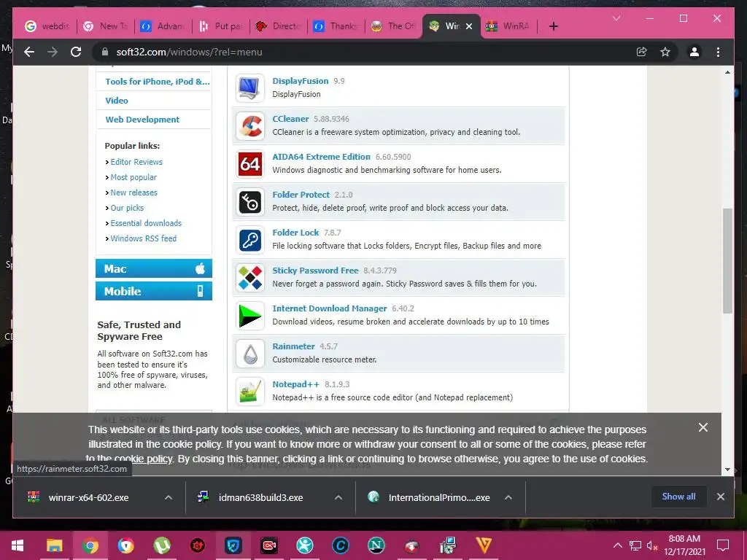Click the DisplayFusion app icon
The image size is (747, 560).
pyautogui.click(x=249, y=88)
